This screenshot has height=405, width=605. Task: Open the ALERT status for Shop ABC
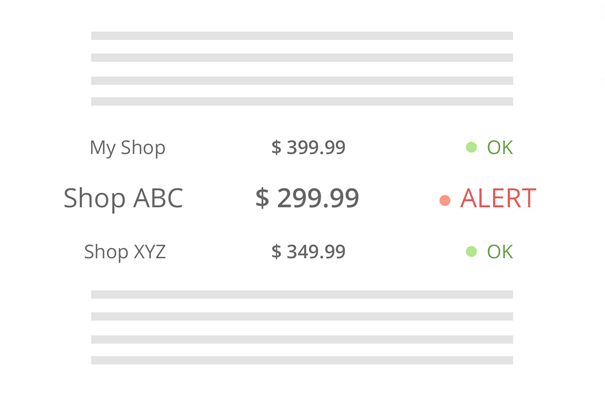[x=498, y=198]
